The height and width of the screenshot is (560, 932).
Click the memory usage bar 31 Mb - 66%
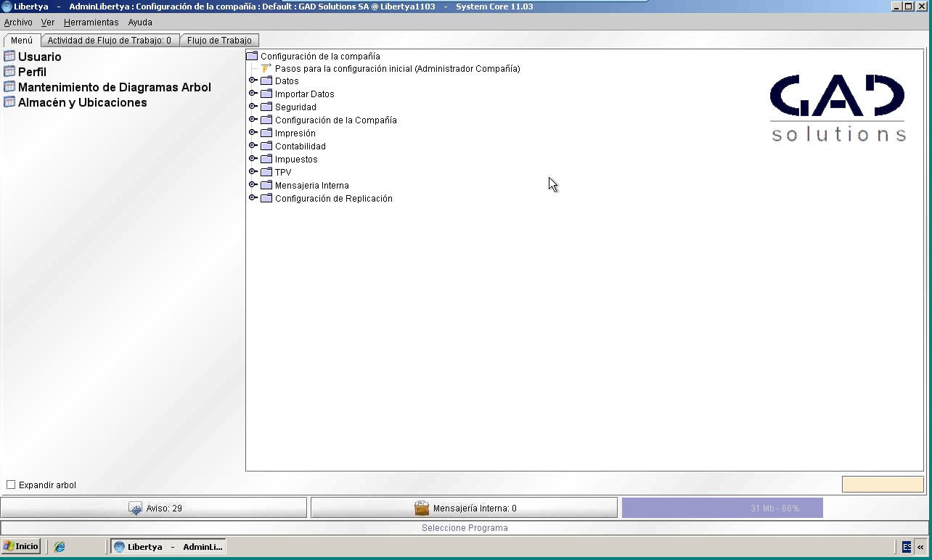click(722, 508)
